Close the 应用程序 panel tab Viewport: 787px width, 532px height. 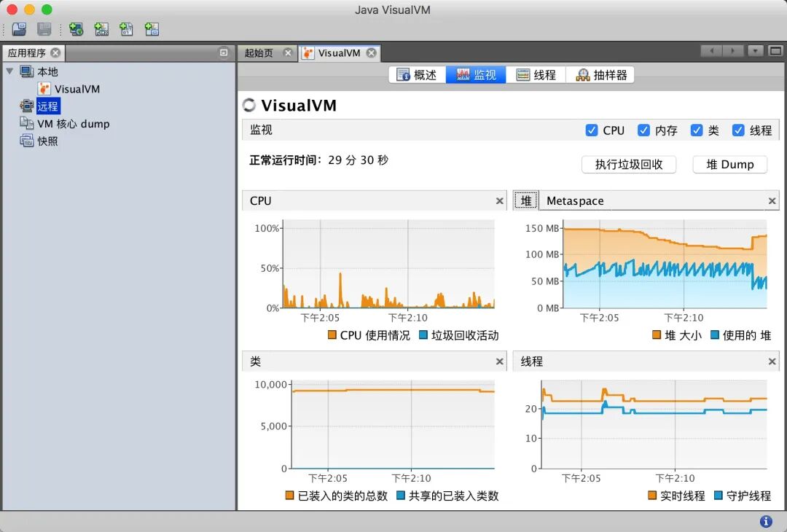pyautogui.click(x=55, y=52)
